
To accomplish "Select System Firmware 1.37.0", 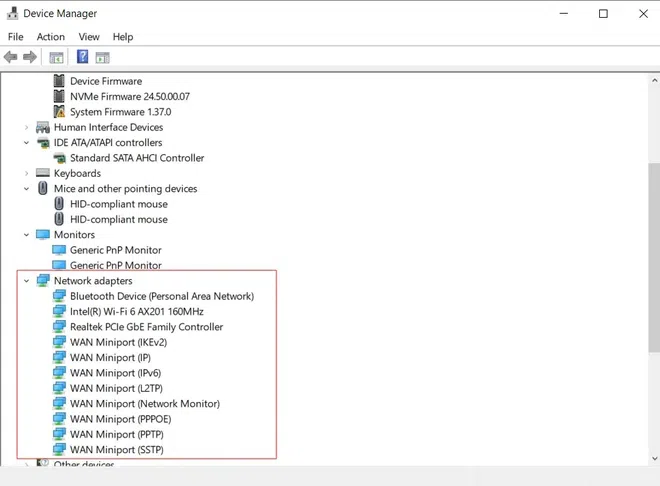I will [120, 112].
